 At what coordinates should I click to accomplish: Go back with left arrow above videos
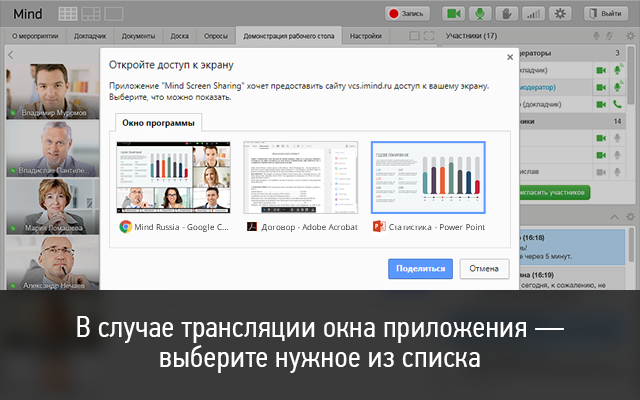11,55
